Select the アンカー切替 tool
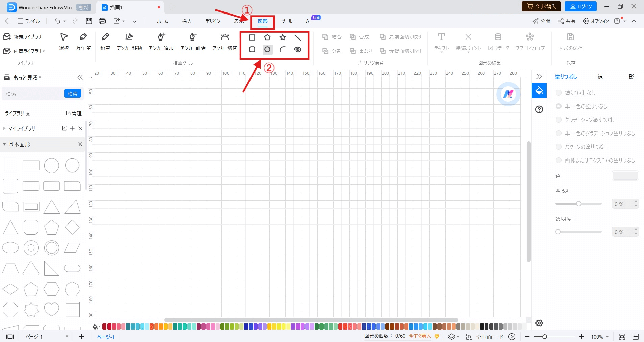The width and height of the screenshot is (644, 342). (224, 42)
